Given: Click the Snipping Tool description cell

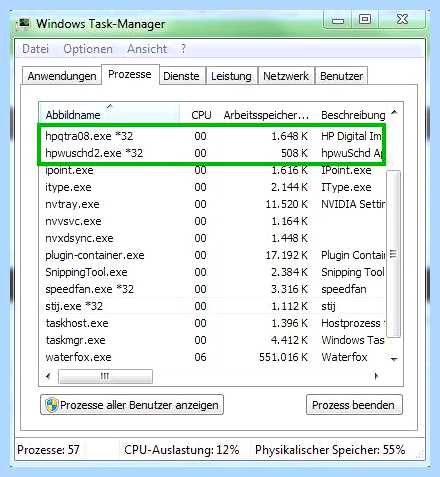Looking at the screenshot, I should 353,272.
